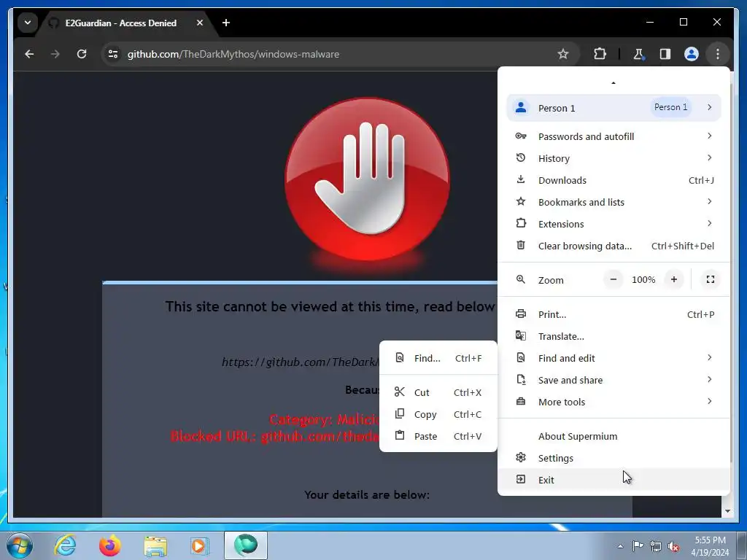Select Paste in the submenu

[x=438, y=437]
